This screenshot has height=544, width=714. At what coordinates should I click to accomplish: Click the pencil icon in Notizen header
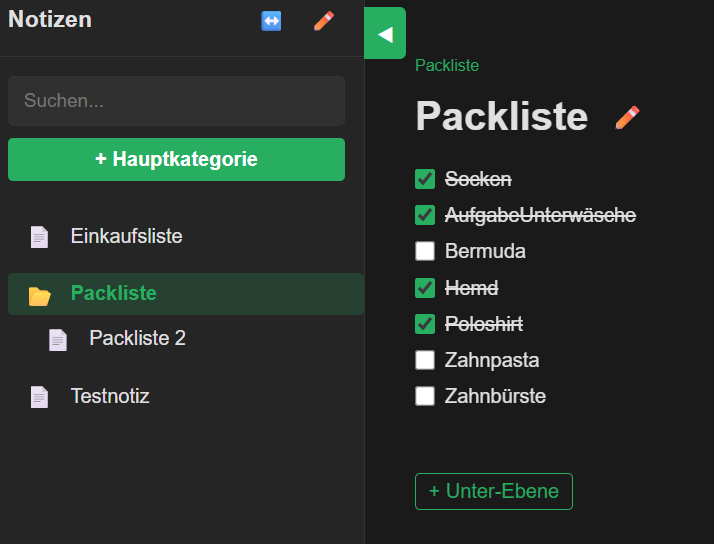pyautogui.click(x=324, y=21)
